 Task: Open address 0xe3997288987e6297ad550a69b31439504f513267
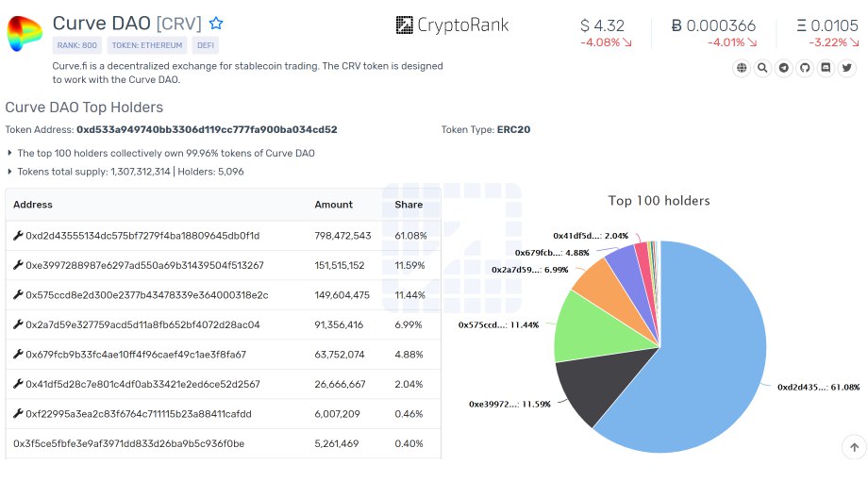[144, 266]
